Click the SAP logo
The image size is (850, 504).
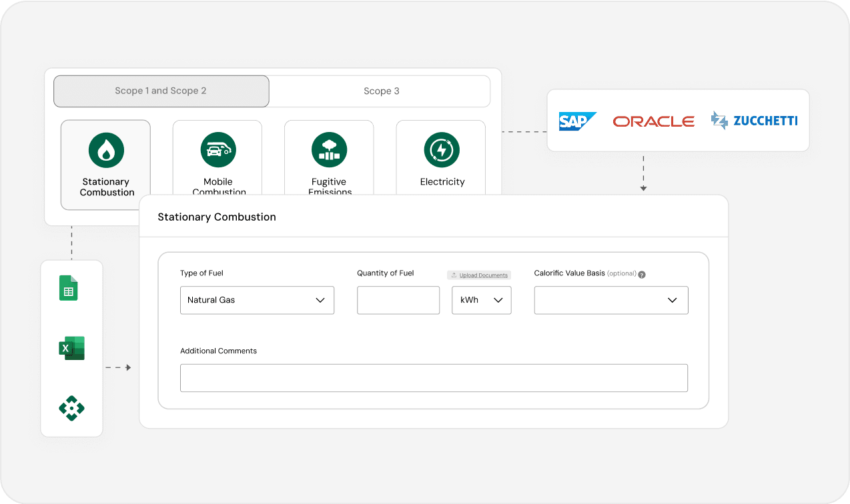(x=577, y=121)
